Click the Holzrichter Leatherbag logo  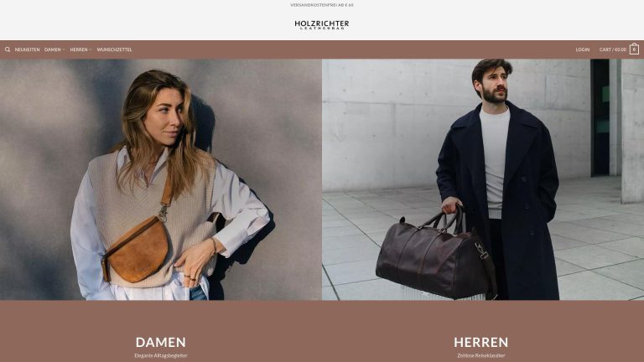tap(322, 24)
